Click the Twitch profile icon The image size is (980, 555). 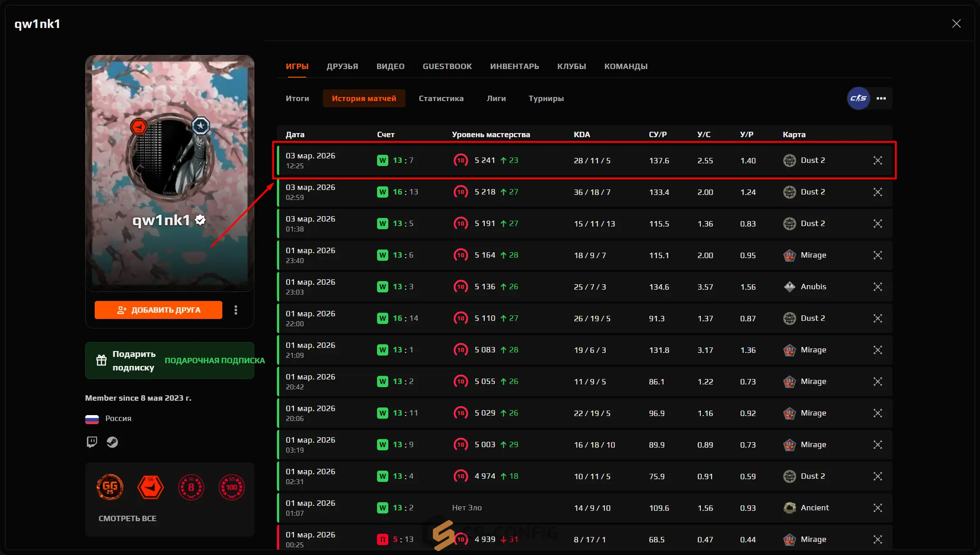[x=92, y=442]
